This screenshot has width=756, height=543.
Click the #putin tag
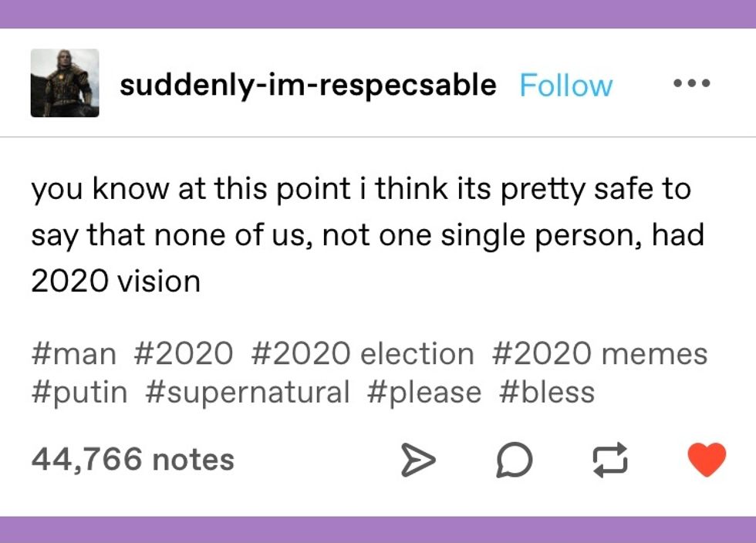click(79, 392)
